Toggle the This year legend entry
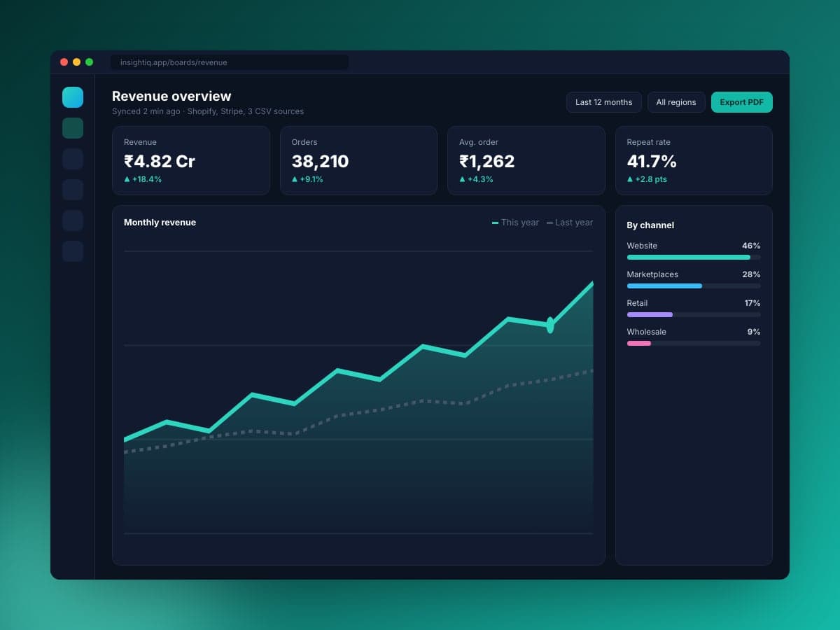 (x=516, y=223)
